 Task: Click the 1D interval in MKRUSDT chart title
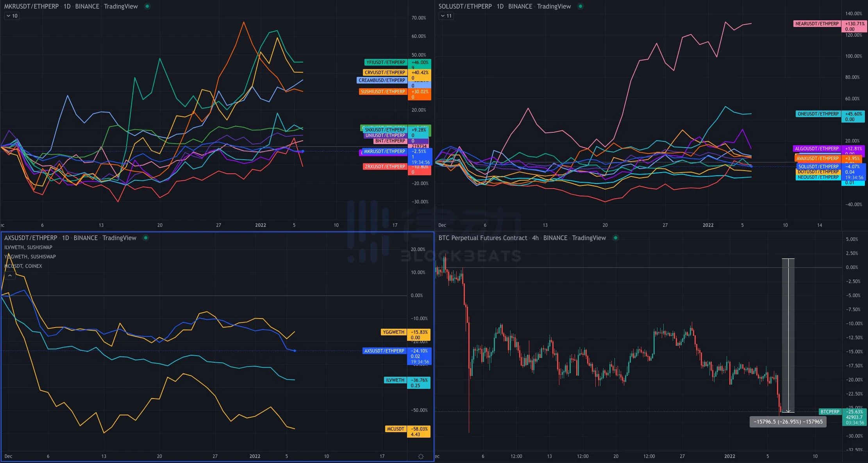(67, 6)
